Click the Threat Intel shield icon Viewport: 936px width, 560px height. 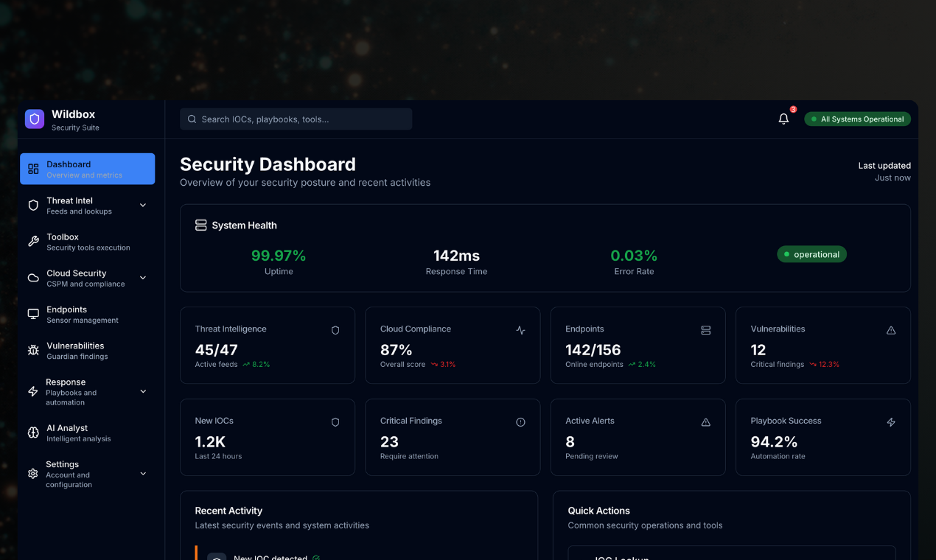coord(33,206)
